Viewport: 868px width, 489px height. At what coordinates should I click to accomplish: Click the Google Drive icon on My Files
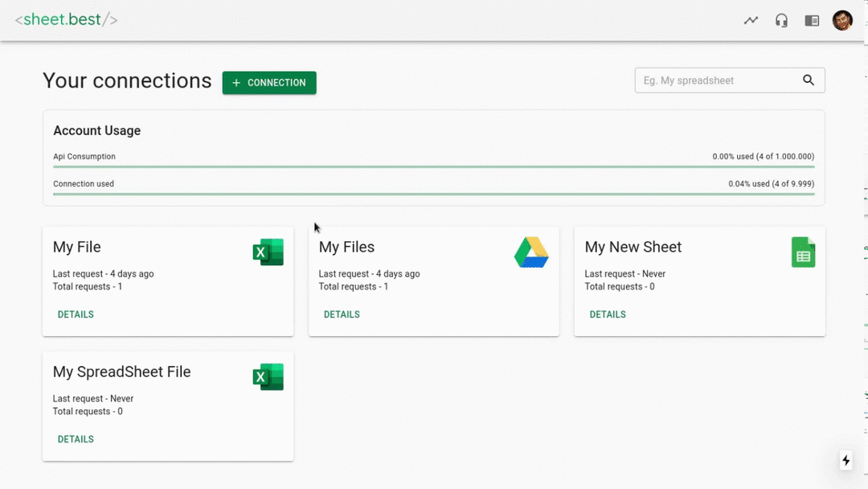(x=531, y=252)
